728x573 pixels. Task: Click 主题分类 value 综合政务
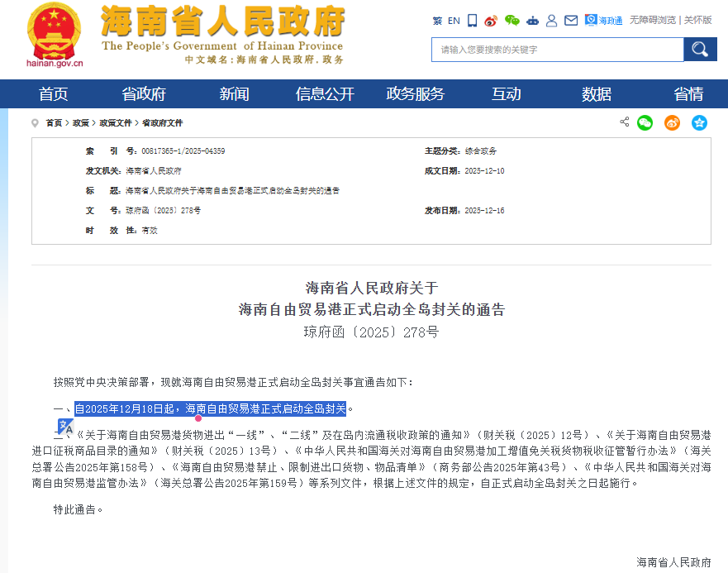[481, 151]
